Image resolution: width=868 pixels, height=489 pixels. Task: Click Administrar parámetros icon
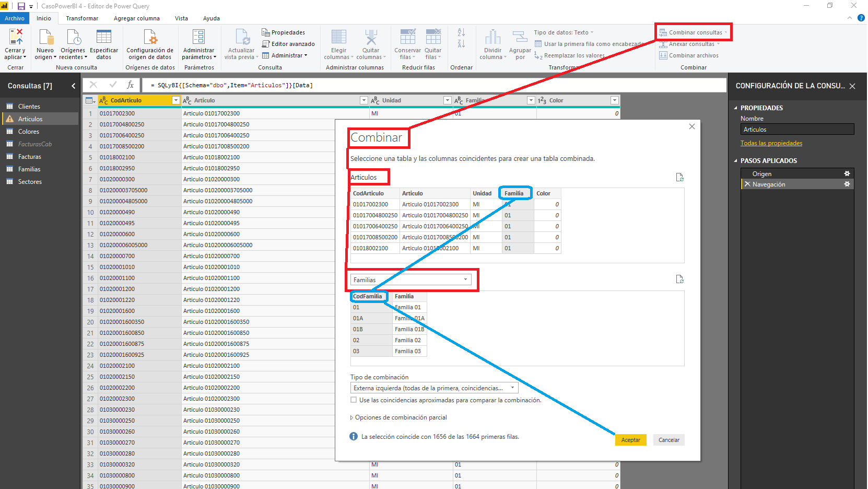(x=198, y=37)
